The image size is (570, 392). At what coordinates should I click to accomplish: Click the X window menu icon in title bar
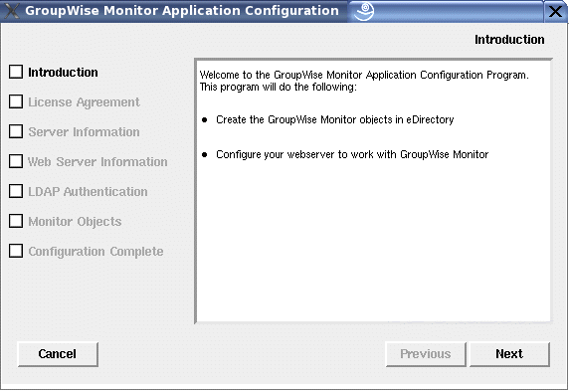[11, 11]
